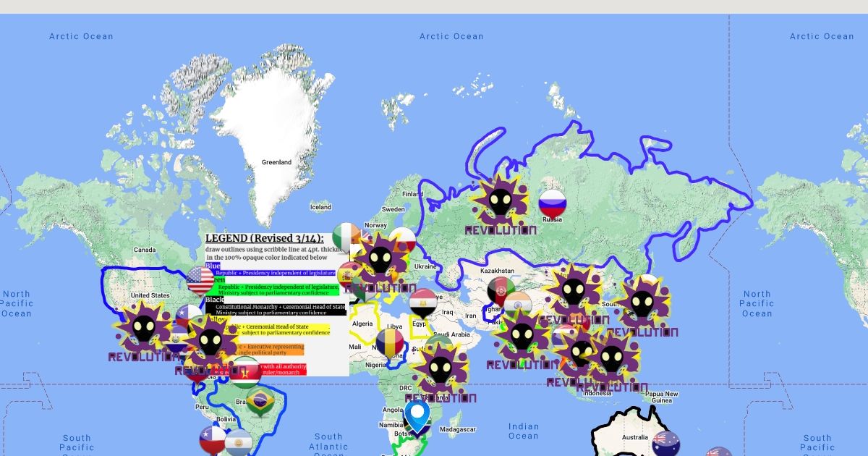Click the Poland flag marker
Image resolution: width=868 pixels, height=456 pixels.
point(402,239)
